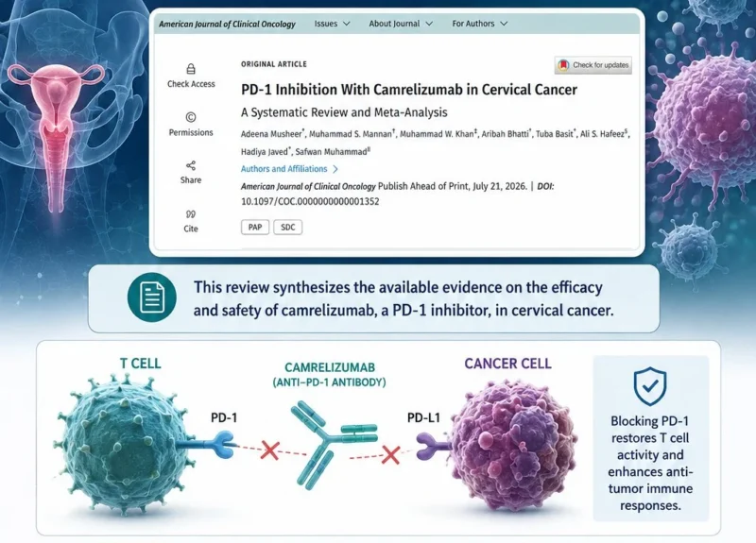This screenshot has height=543, width=756.
Task: Click the '(ANTI-PD-1 ANTIBODY)' label
Action: (329, 382)
